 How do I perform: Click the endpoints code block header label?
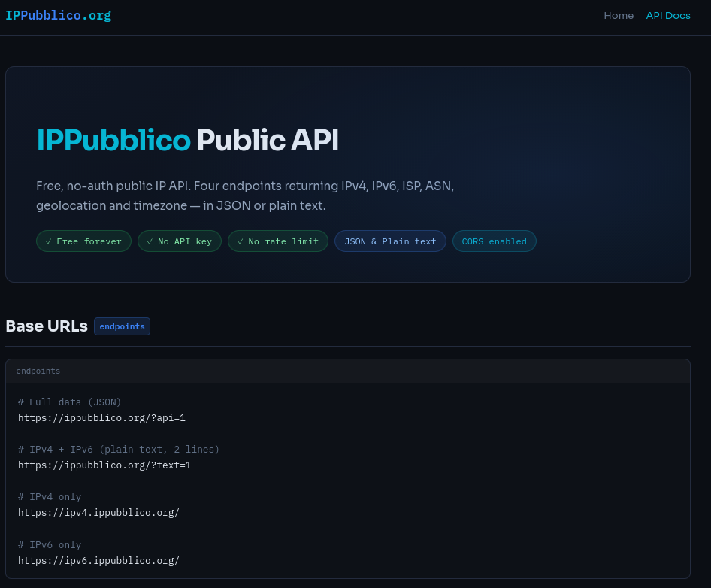(38, 371)
